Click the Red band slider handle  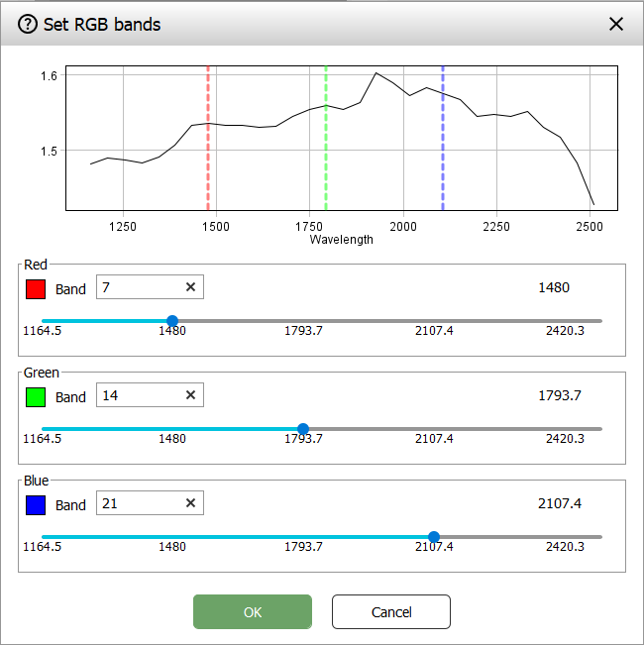[x=172, y=321]
